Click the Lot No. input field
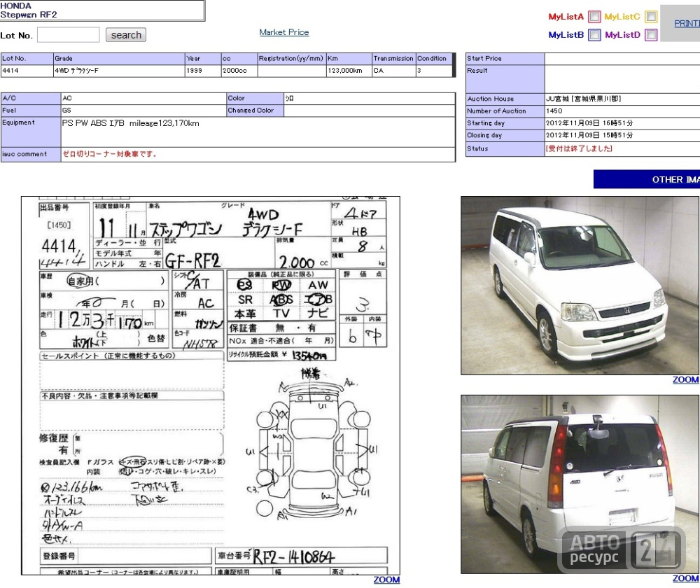Image resolution: width=700 pixels, height=588 pixels. tap(69, 35)
